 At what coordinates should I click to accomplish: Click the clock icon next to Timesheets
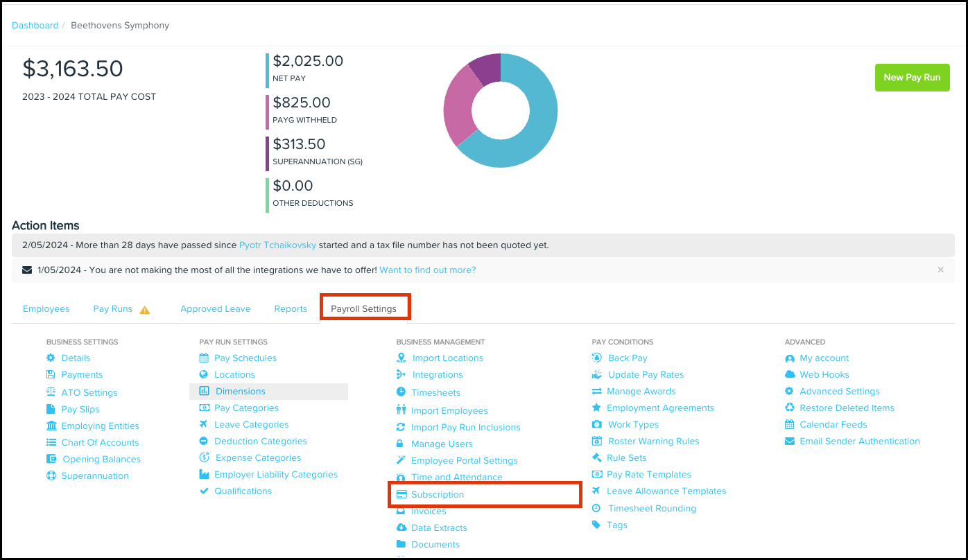point(401,392)
